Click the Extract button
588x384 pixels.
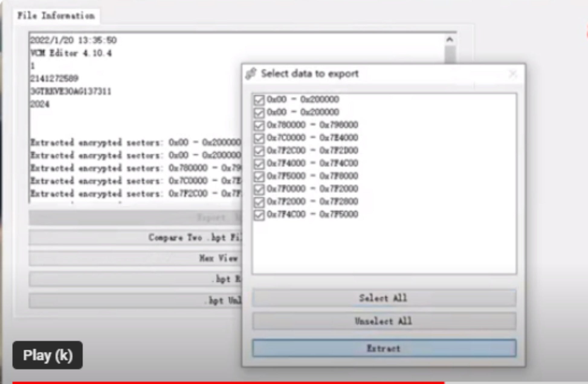[384, 348]
